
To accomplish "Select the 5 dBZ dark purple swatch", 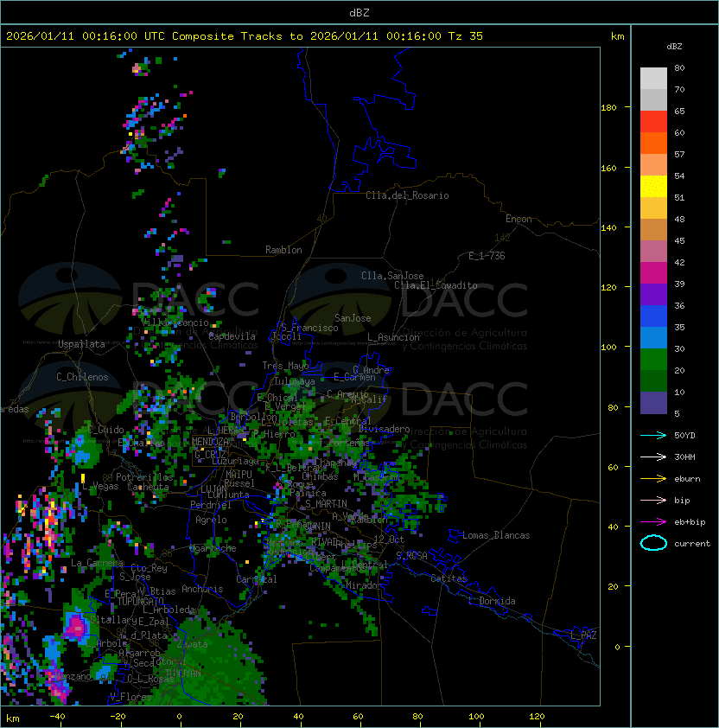I will pos(653,403).
